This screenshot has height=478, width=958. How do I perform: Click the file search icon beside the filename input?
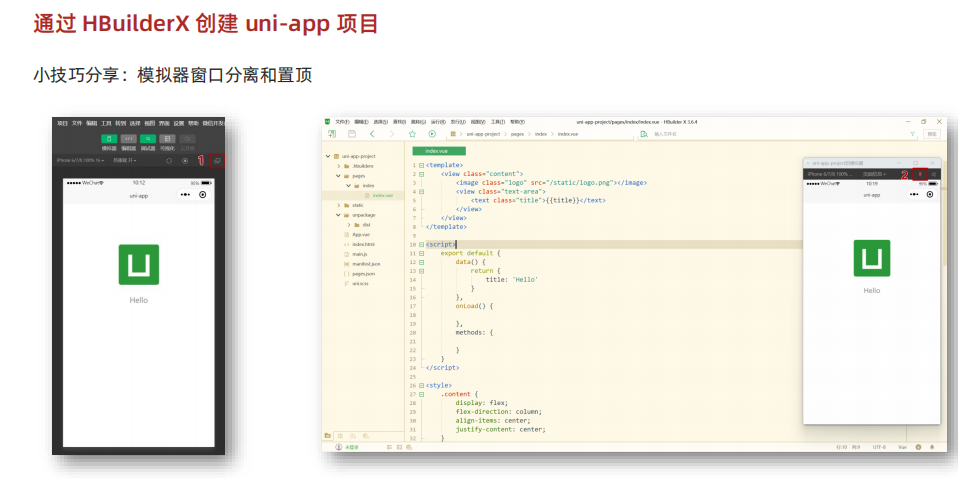644,134
